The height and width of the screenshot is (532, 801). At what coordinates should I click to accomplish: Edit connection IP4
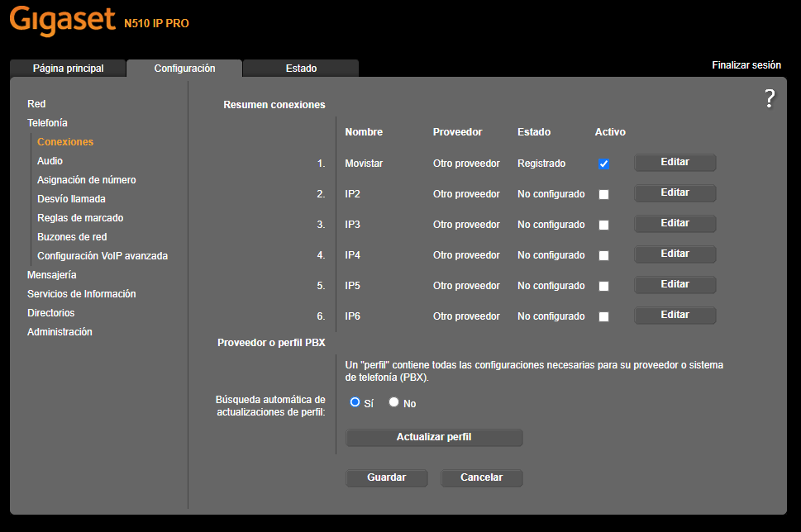pyautogui.click(x=674, y=254)
